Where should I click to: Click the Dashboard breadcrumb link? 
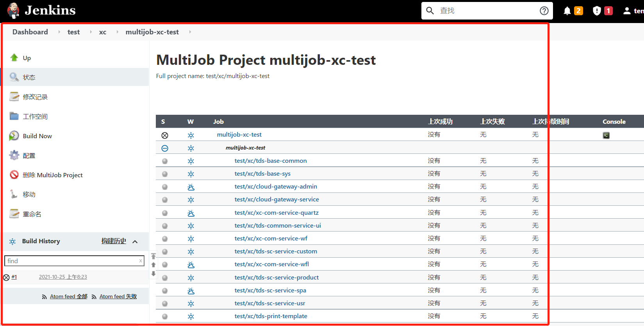[x=30, y=32]
